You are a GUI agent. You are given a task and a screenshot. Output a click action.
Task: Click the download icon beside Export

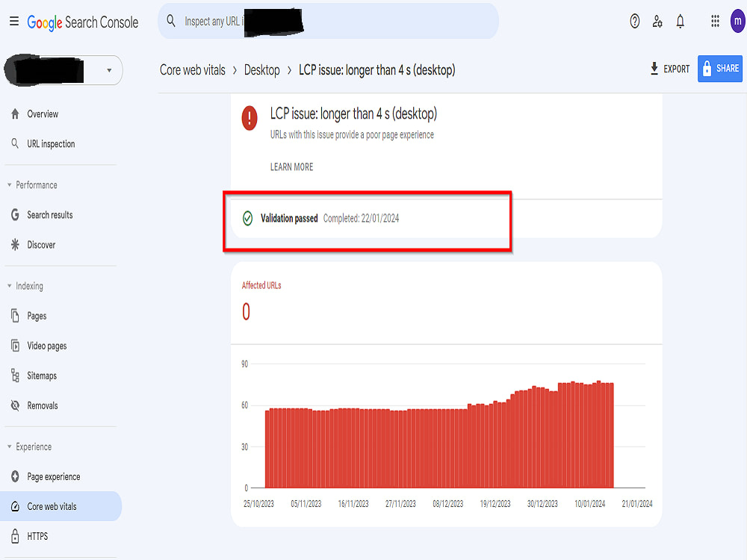[x=654, y=69]
